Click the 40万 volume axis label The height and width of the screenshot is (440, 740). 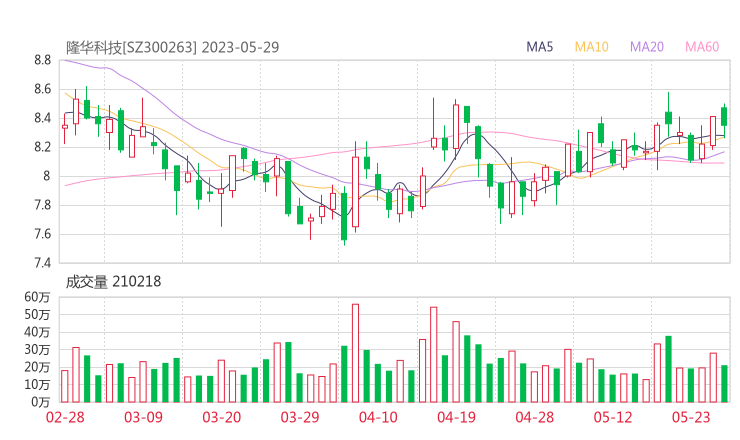37,332
